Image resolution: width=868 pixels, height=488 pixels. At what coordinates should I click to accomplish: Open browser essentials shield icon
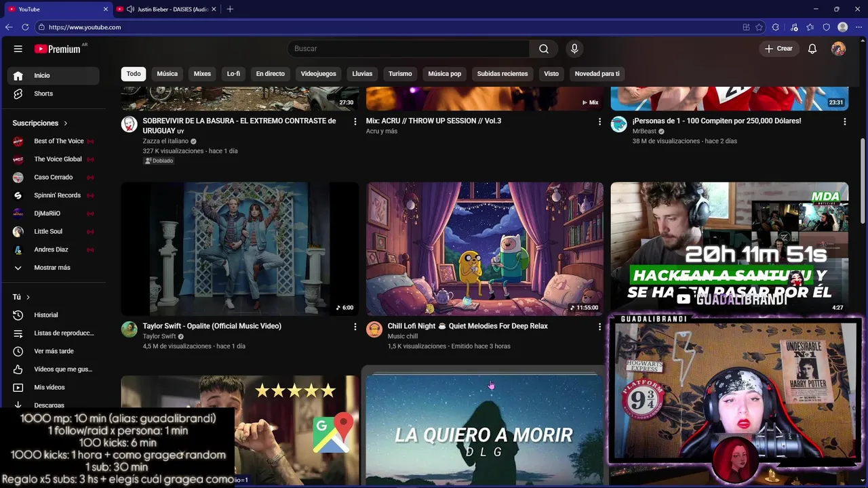click(x=827, y=27)
